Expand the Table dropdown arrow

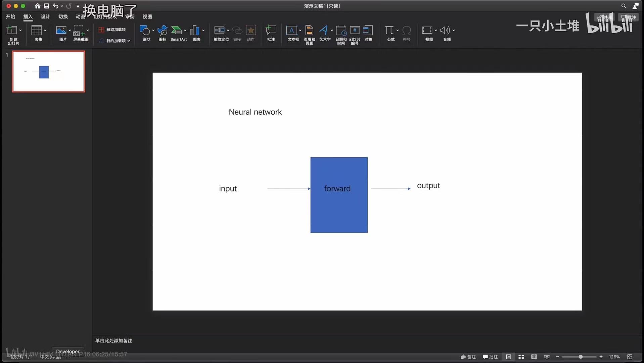point(45,31)
